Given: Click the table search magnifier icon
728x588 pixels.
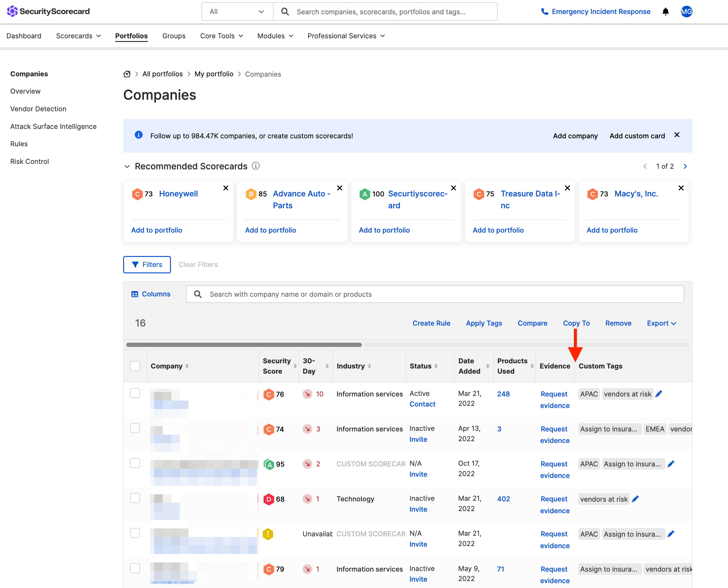Looking at the screenshot, I should (198, 294).
